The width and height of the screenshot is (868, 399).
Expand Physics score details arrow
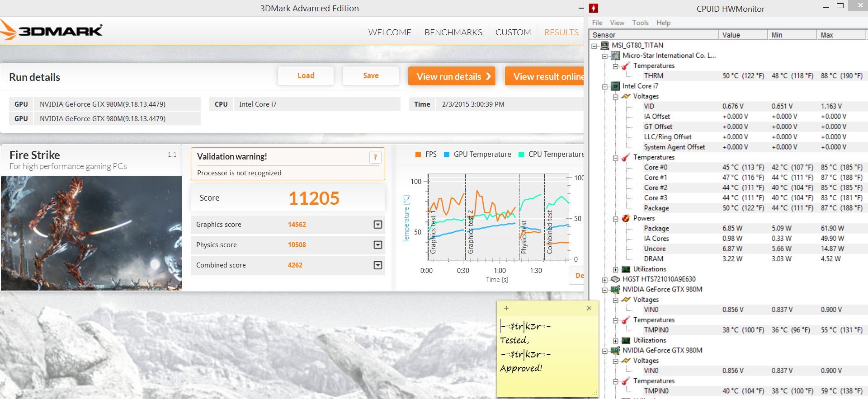[378, 245]
